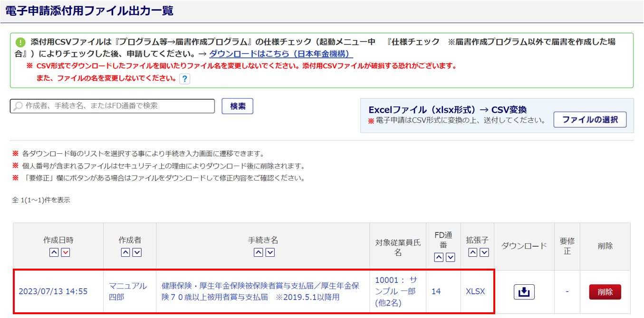The height and width of the screenshot is (318, 644).
Task: Click the 検索 button
Action: [x=238, y=106]
